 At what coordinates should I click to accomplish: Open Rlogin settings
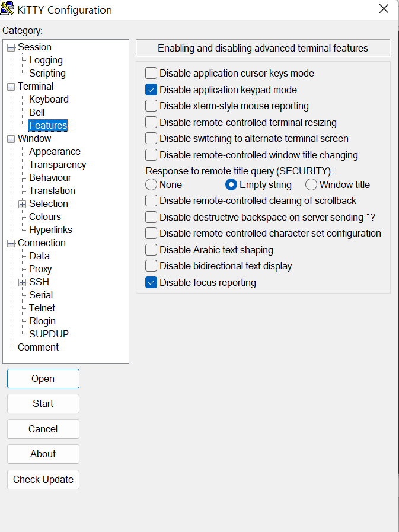point(42,321)
